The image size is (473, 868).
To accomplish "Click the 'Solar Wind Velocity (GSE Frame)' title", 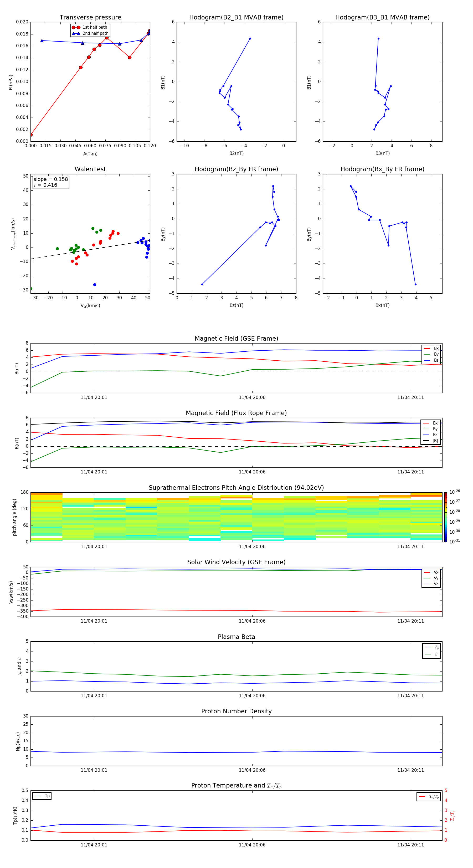I will (x=236, y=562).
